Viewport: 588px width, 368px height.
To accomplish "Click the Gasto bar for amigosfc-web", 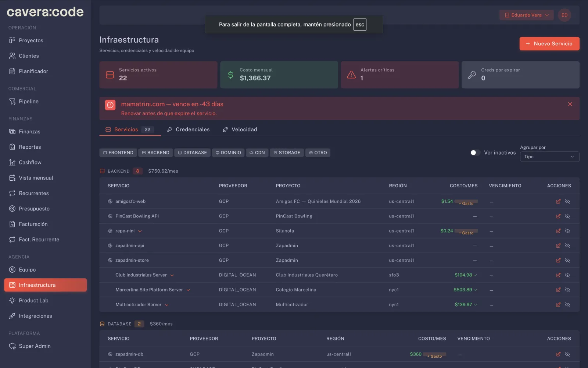I will point(466,202).
